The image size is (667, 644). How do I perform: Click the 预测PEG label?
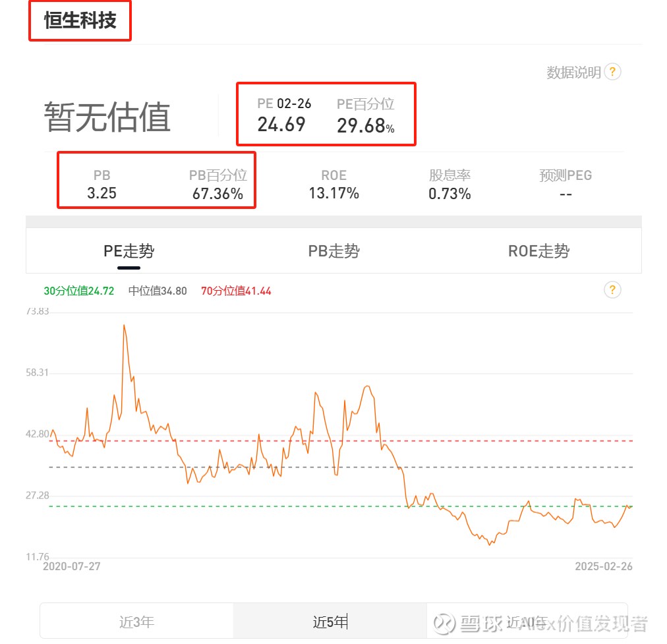pyautogui.click(x=565, y=175)
